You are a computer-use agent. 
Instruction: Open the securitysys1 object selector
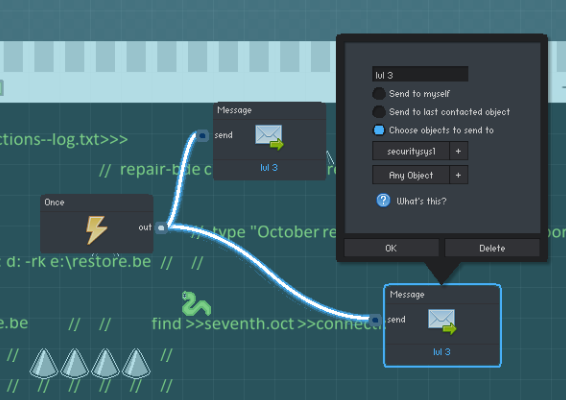tap(411, 151)
